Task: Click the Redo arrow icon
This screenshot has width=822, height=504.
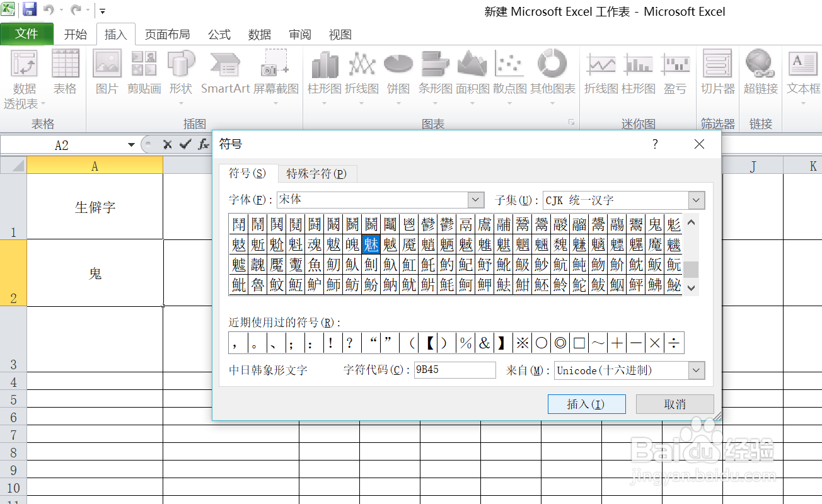Action: click(76, 10)
